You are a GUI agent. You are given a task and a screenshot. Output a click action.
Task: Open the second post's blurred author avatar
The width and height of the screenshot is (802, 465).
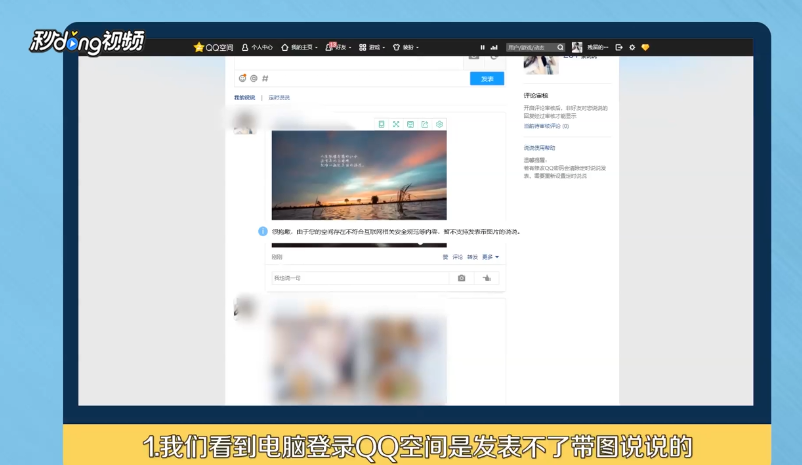[243, 308]
